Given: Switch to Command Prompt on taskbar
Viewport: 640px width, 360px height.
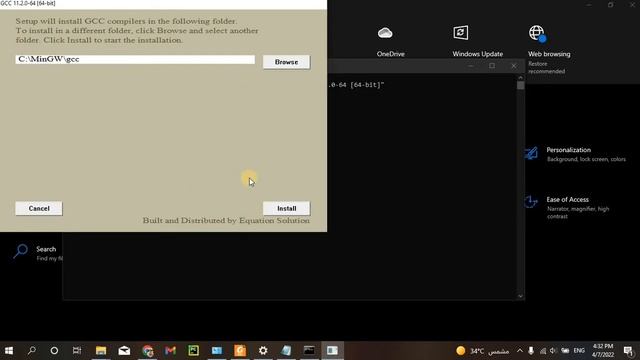Looking at the screenshot, I should (x=309, y=351).
